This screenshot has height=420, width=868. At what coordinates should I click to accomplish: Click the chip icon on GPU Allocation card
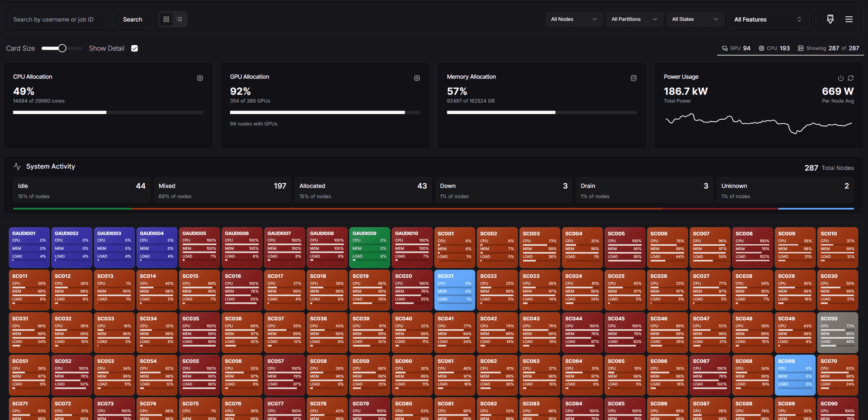tap(417, 78)
